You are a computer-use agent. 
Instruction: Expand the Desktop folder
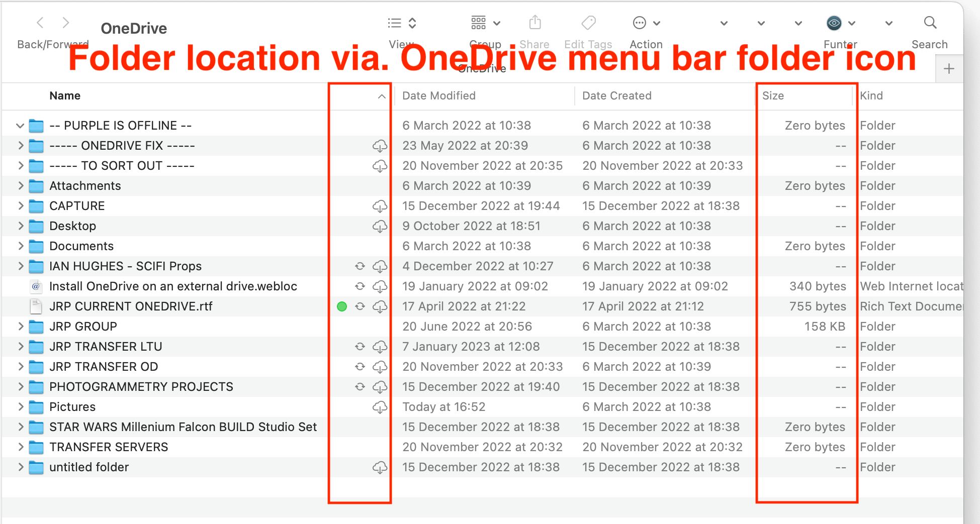20,226
